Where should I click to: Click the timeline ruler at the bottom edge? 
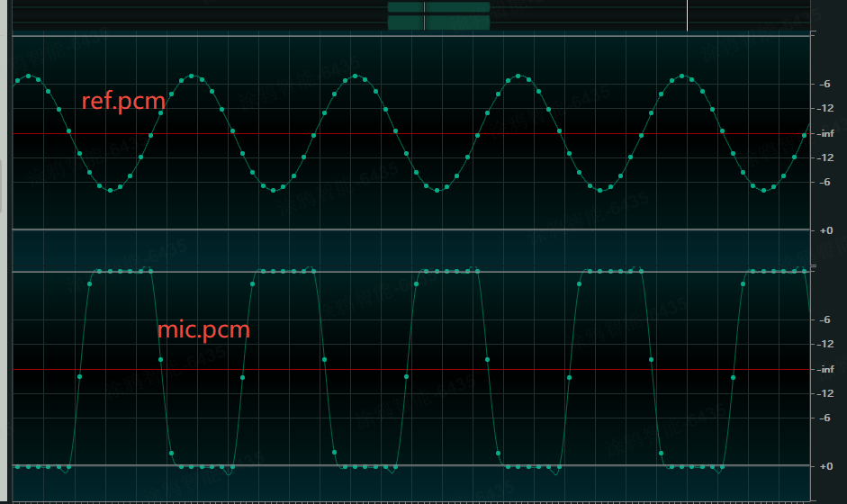coord(405,500)
